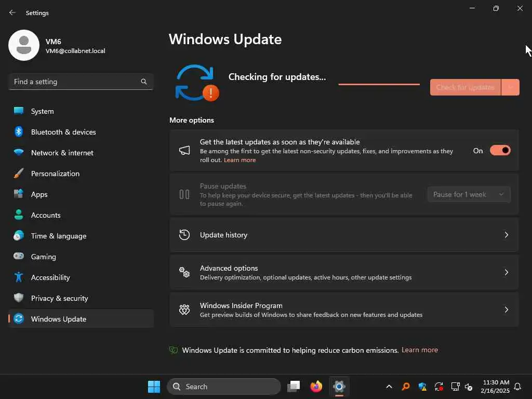This screenshot has height=399, width=532.
Task: Click the network display tray icon
Action: [455, 387]
